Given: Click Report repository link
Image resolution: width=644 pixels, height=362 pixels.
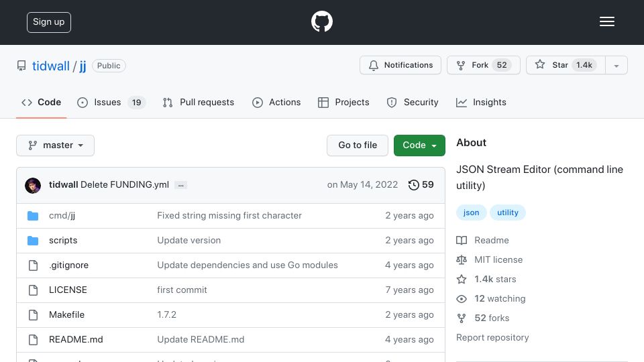Looking at the screenshot, I should (x=492, y=338).
